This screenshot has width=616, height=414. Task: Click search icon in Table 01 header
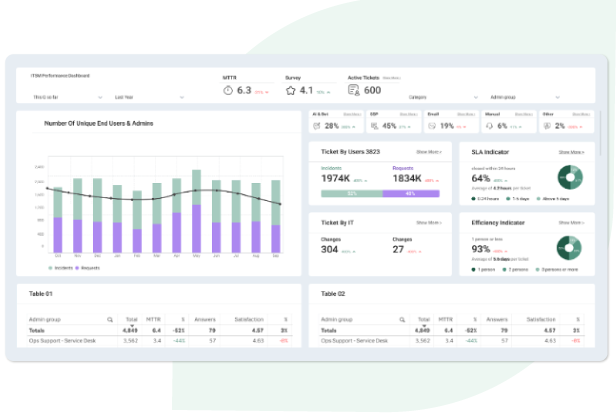pyautogui.click(x=110, y=320)
